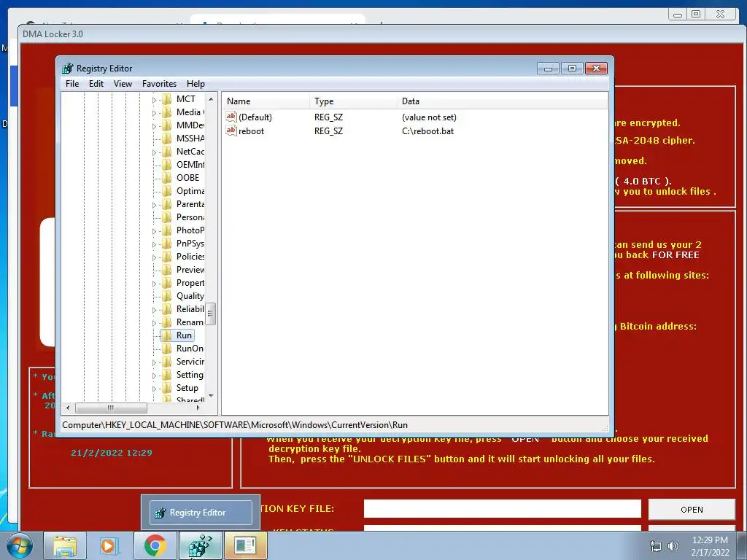This screenshot has width=747, height=560.
Task: Click the Registry Editor title bar icon
Action: point(68,69)
